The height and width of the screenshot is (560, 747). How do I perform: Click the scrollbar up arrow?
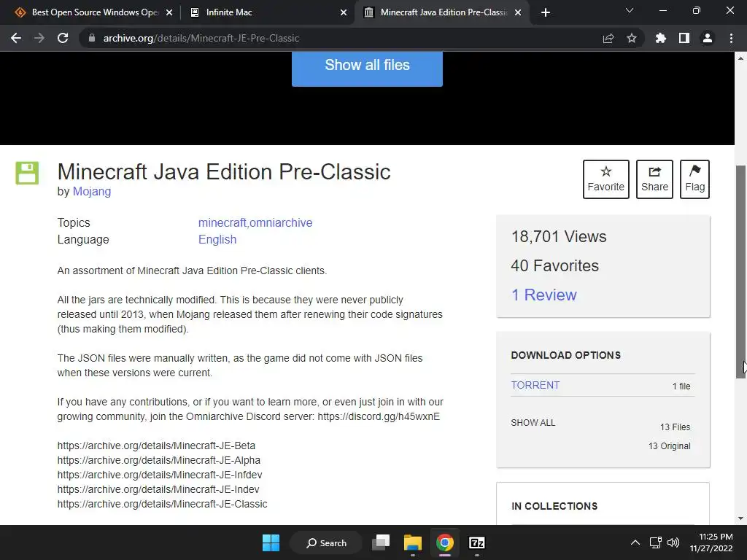tap(740, 58)
